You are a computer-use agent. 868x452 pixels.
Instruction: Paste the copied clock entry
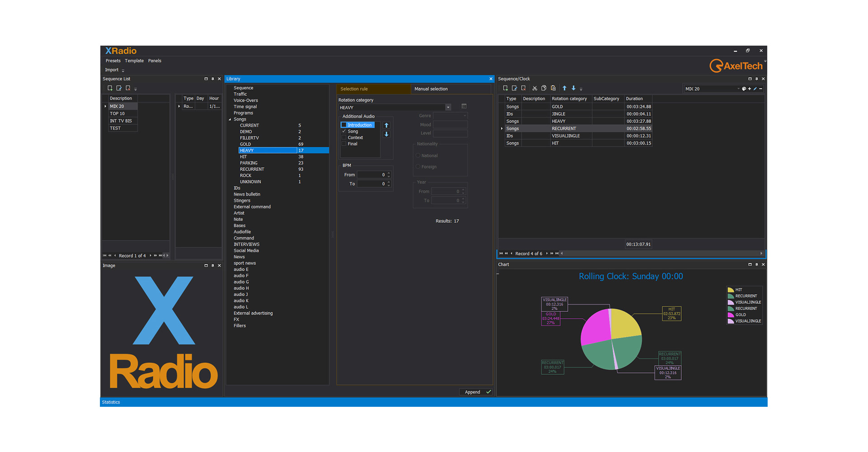coord(553,88)
